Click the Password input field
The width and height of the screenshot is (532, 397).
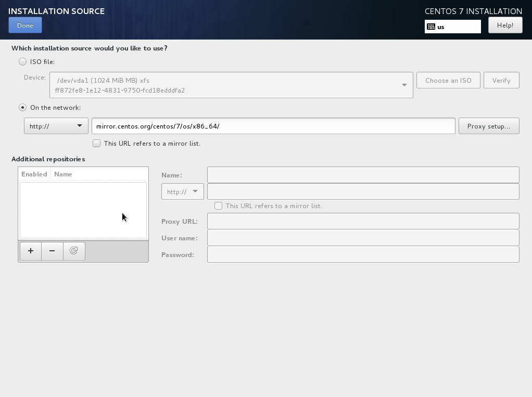click(363, 254)
